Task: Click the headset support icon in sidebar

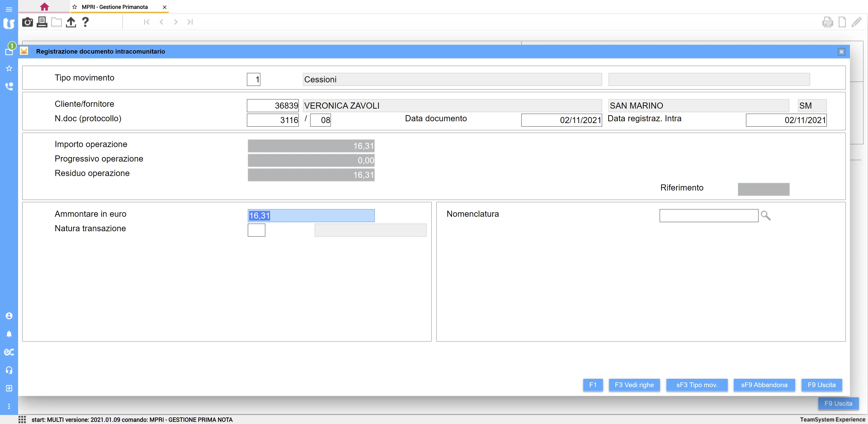Action: [x=9, y=370]
